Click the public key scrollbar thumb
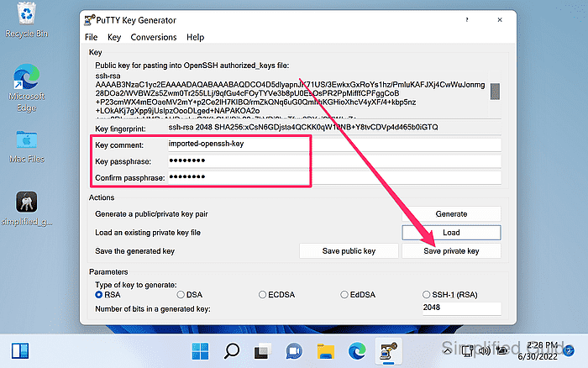Image resolution: width=588 pixels, height=368 pixels. (495, 91)
